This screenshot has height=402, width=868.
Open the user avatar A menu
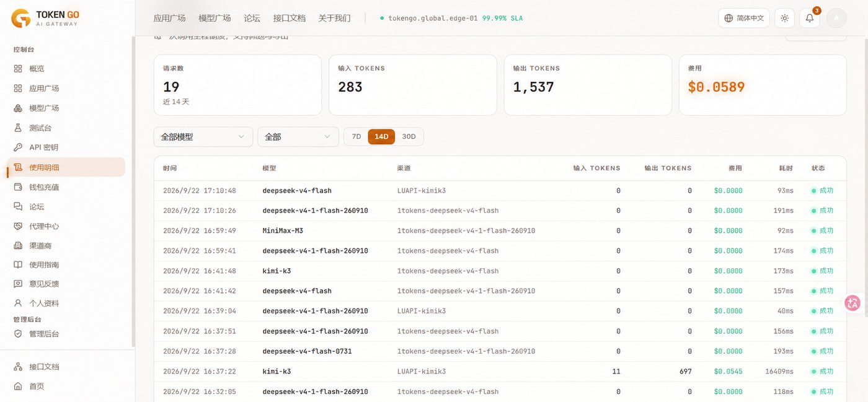coord(836,18)
